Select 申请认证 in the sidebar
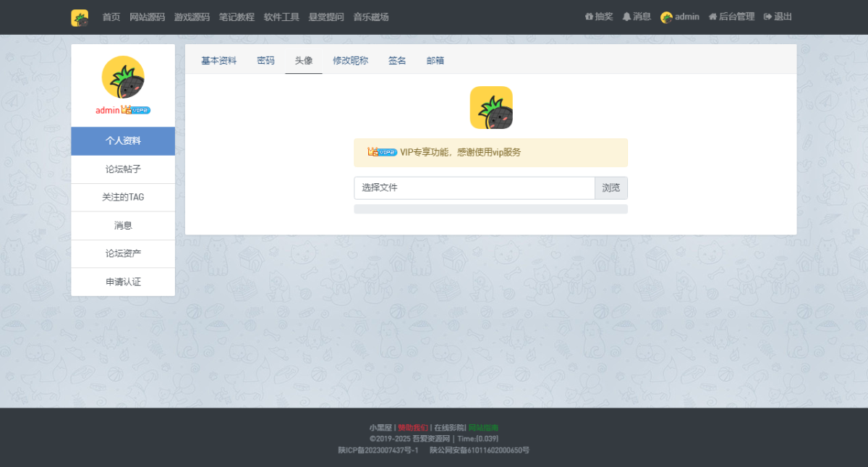Image resolution: width=868 pixels, height=467 pixels. pos(123,282)
